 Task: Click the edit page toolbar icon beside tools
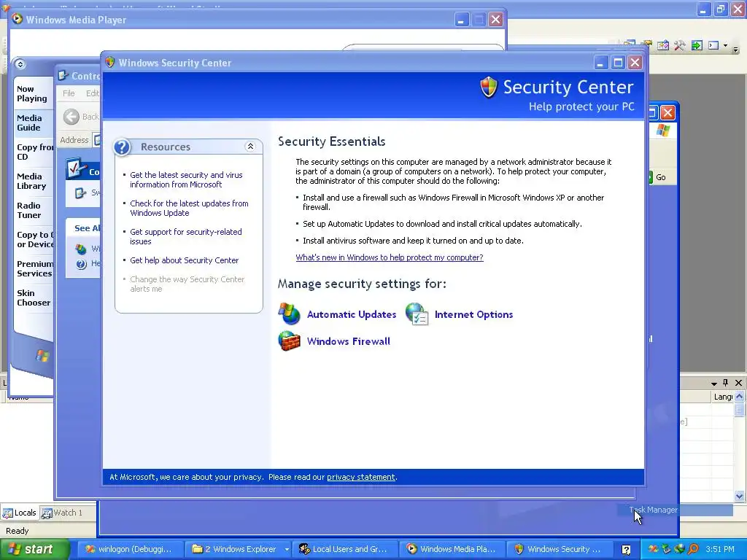click(x=662, y=46)
